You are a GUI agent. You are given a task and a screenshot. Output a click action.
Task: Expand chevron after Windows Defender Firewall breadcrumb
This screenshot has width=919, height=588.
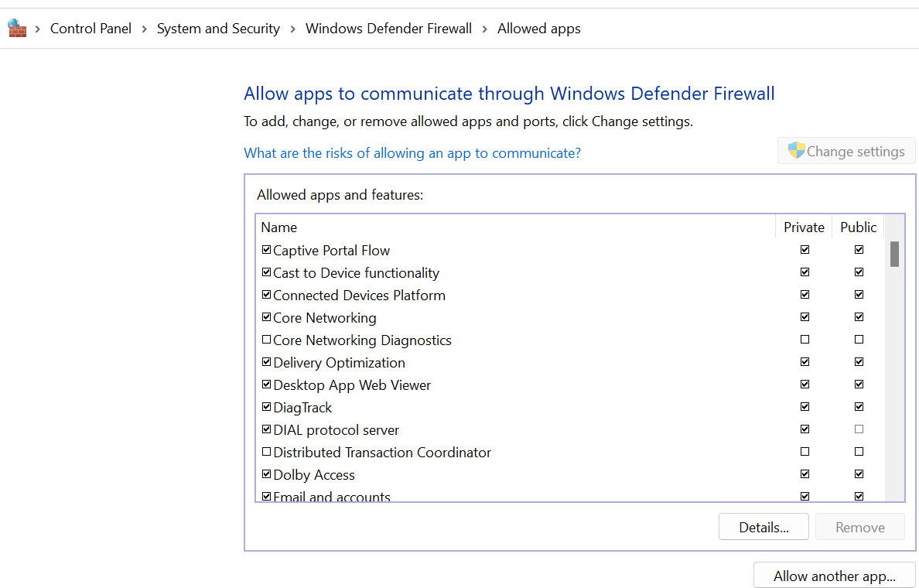tap(484, 28)
